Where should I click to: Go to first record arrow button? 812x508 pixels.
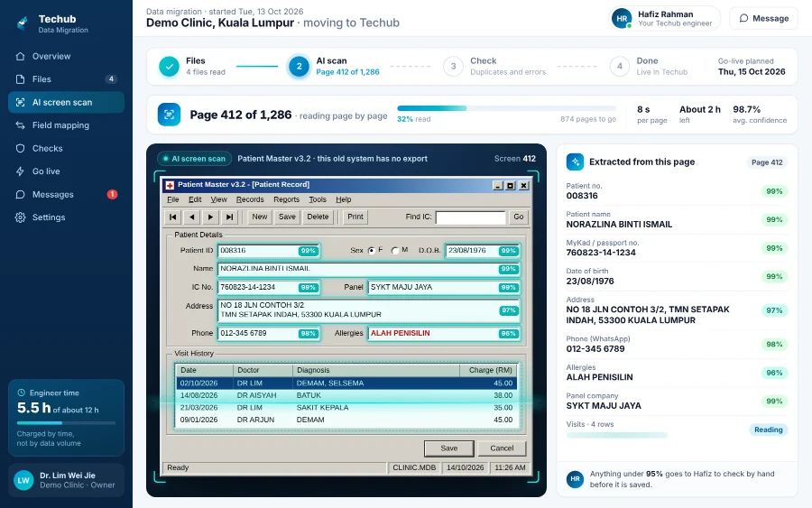[x=173, y=217]
